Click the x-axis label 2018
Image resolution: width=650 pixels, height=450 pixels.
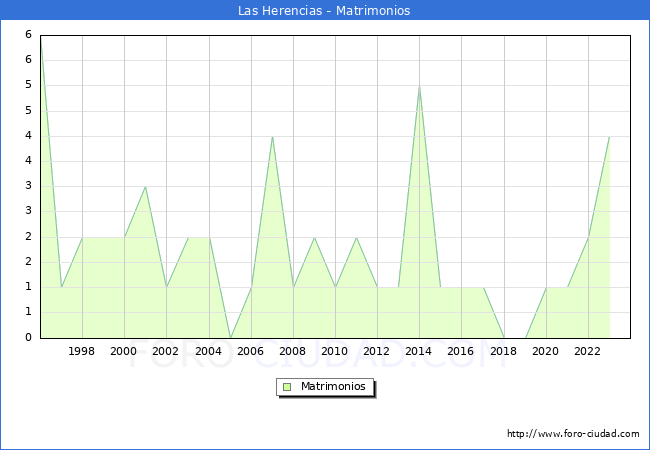click(x=503, y=351)
